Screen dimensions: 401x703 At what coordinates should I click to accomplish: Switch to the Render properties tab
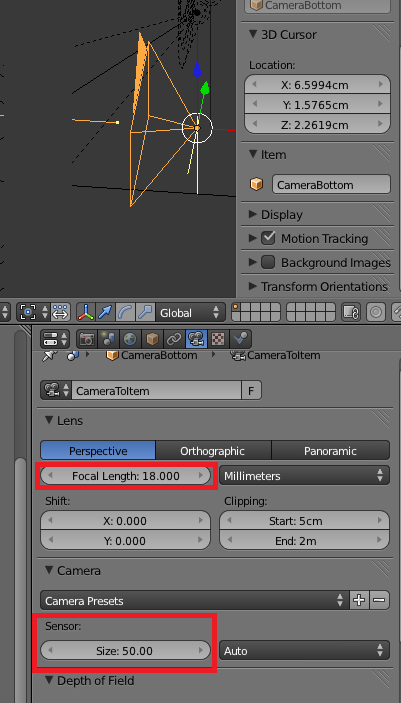point(86,339)
